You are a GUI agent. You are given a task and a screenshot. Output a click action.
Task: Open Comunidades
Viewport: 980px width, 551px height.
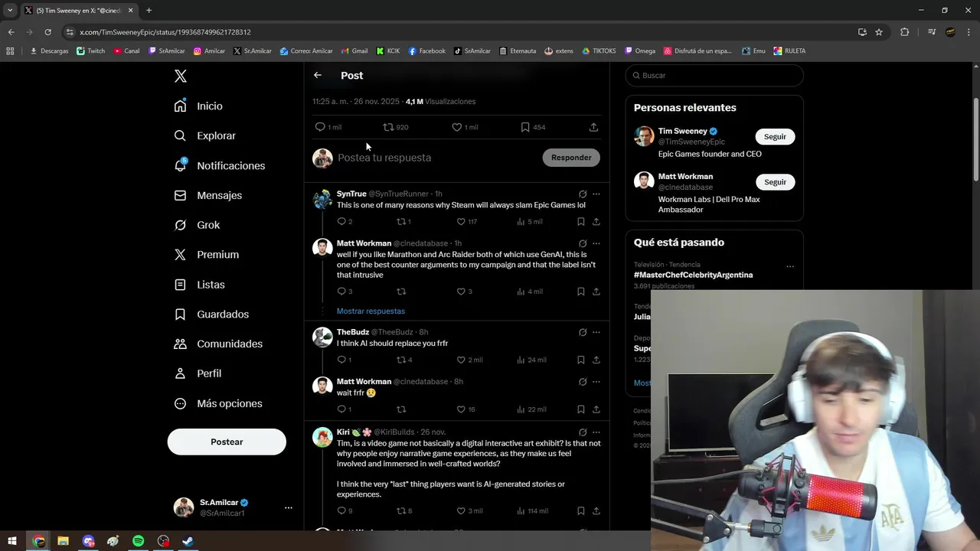(218, 344)
